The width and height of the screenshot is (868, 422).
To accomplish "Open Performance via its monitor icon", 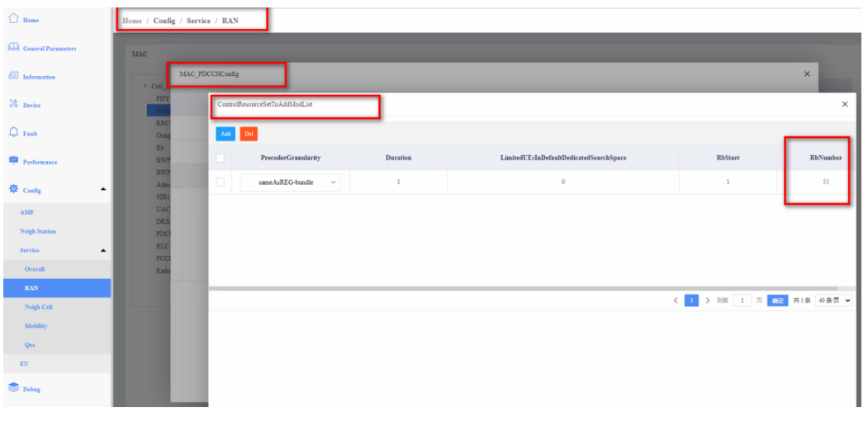I will pyautogui.click(x=13, y=161).
